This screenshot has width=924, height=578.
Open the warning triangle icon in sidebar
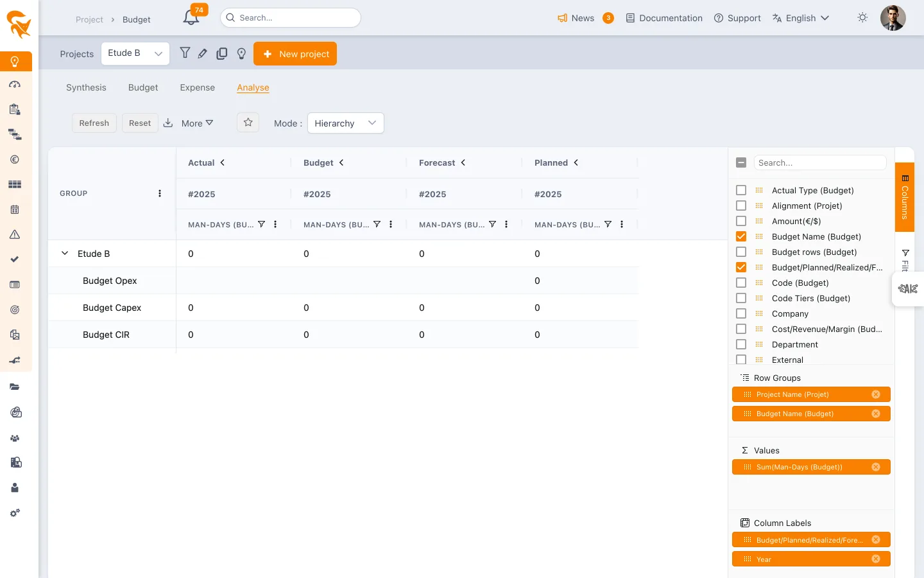coord(15,234)
